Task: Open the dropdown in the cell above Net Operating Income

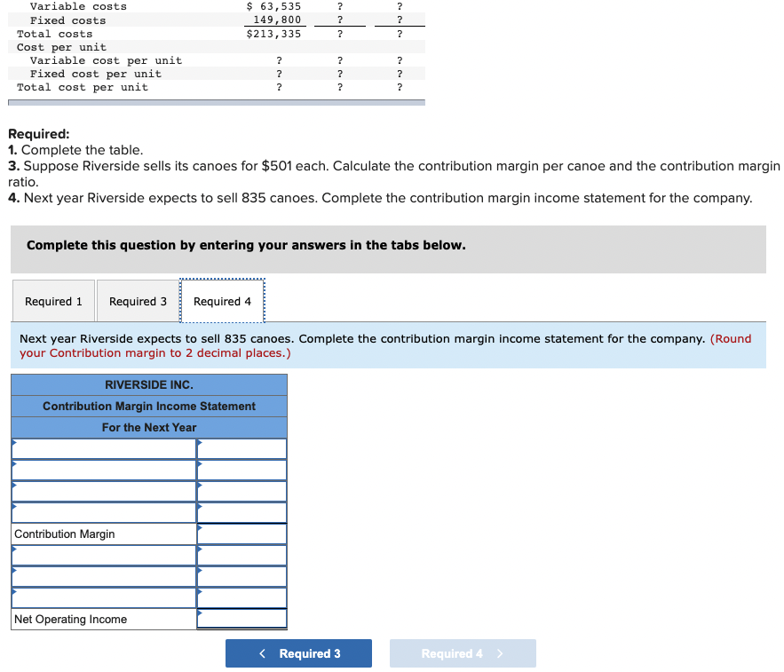Action: 102,597
